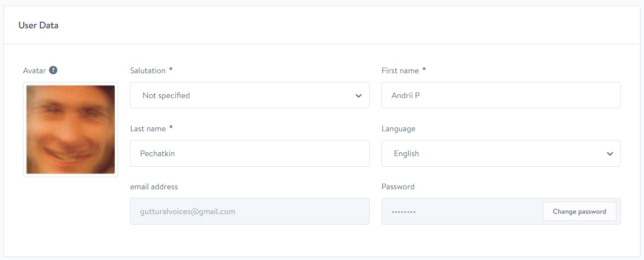
Task: Click the User Data section heading
Action: [x=38, y=25]
